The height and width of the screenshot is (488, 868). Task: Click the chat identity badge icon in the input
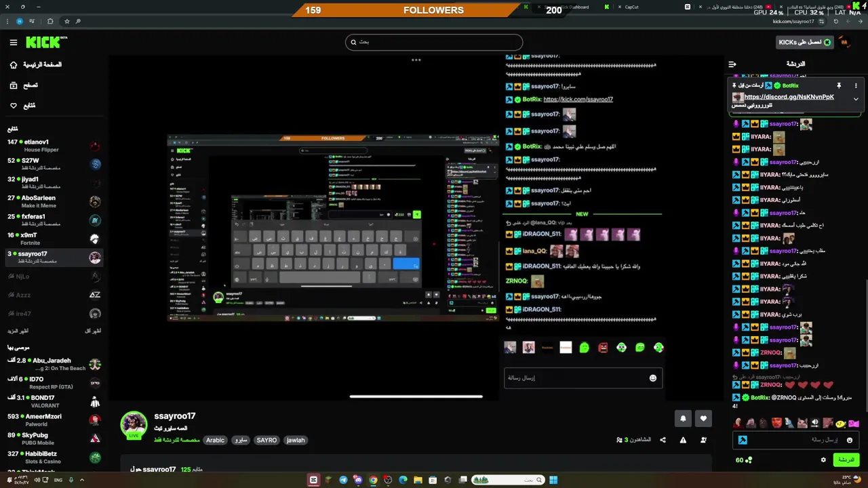click(x=743, y=440)
